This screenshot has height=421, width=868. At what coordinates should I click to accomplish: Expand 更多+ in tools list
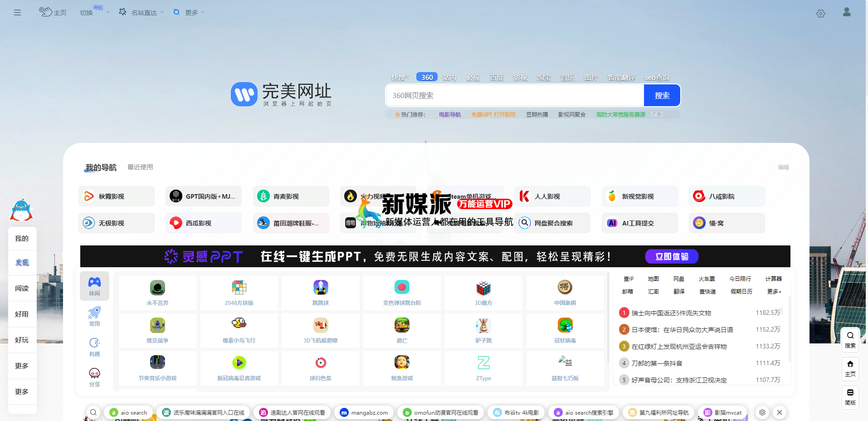click(774, 291)
